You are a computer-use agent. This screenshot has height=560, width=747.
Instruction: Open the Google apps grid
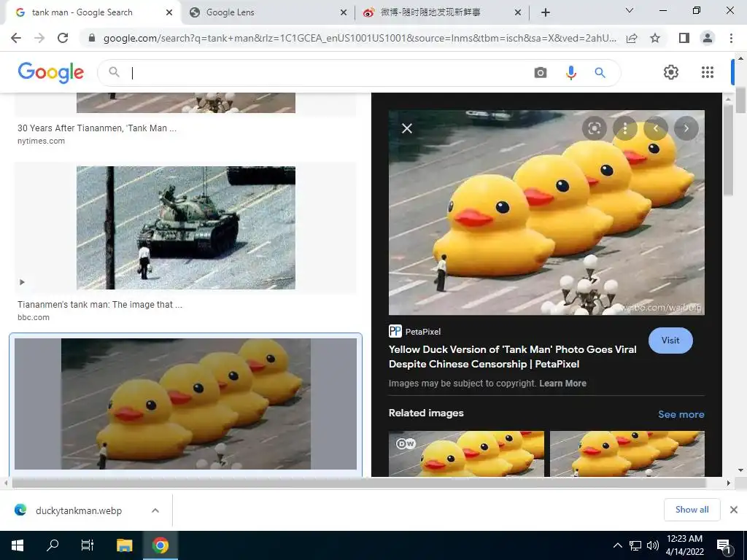pyautogui.click(x=708, y=72)
